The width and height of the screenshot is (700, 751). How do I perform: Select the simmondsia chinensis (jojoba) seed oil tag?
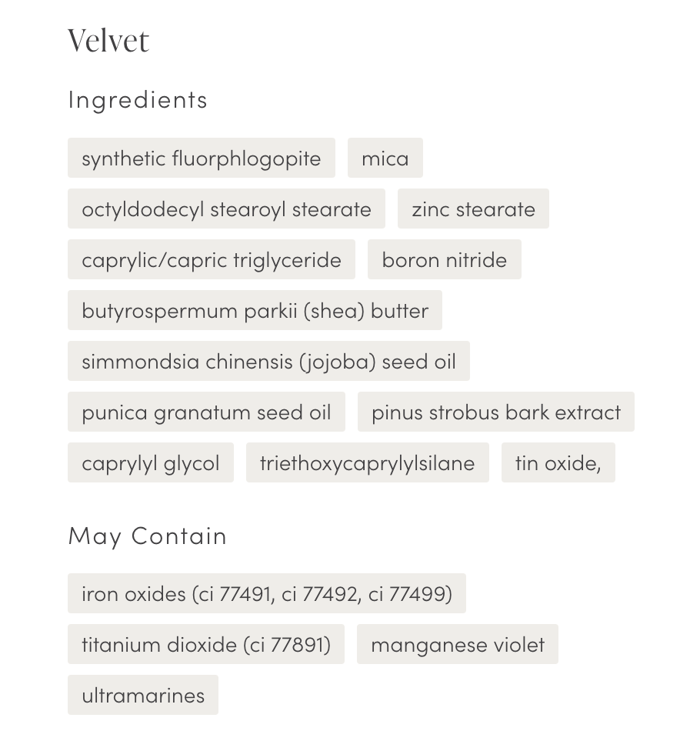point(268,361)
